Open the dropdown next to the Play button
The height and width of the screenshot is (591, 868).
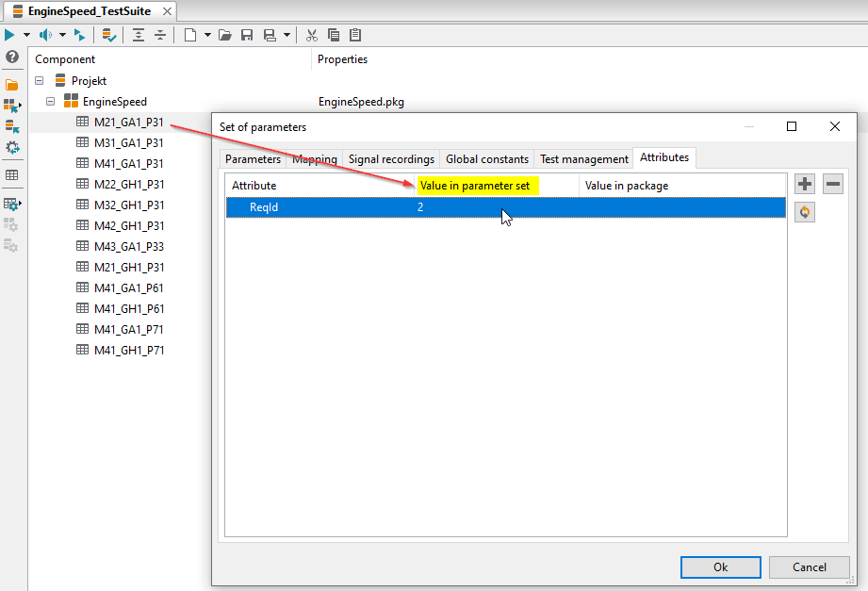pos(25,35)
